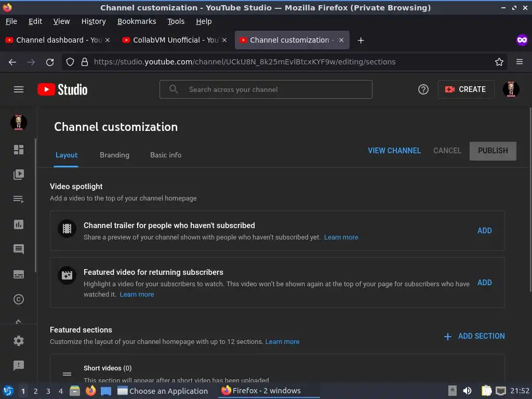Open the channel avatar in the sidebar

(x=19, y=123)
